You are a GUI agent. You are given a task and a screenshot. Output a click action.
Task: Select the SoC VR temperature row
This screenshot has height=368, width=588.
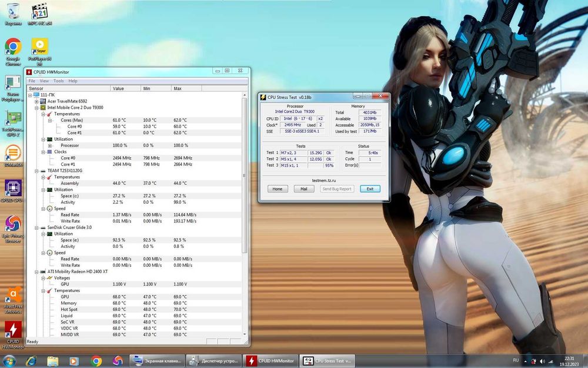(134, 322)
